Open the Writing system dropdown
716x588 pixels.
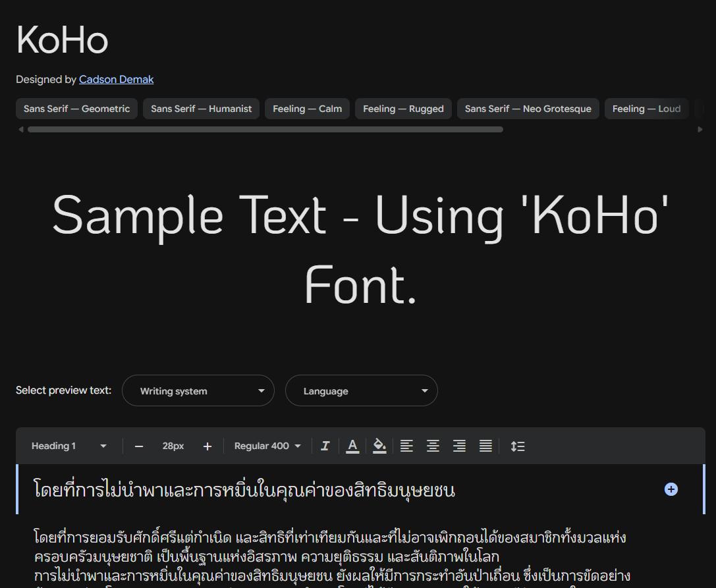pyautogui.click(x=198, y=390)
